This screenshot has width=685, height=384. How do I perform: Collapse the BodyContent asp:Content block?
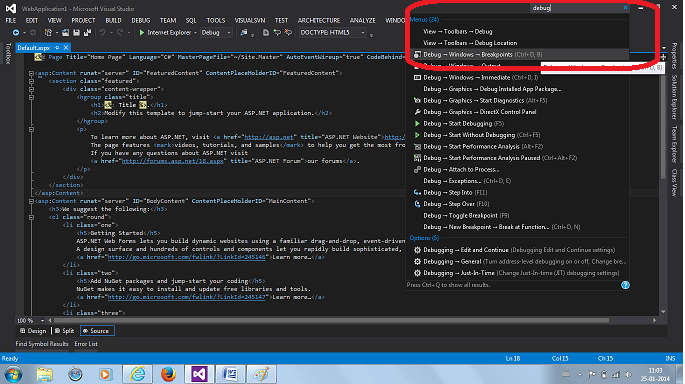[31, 201]
